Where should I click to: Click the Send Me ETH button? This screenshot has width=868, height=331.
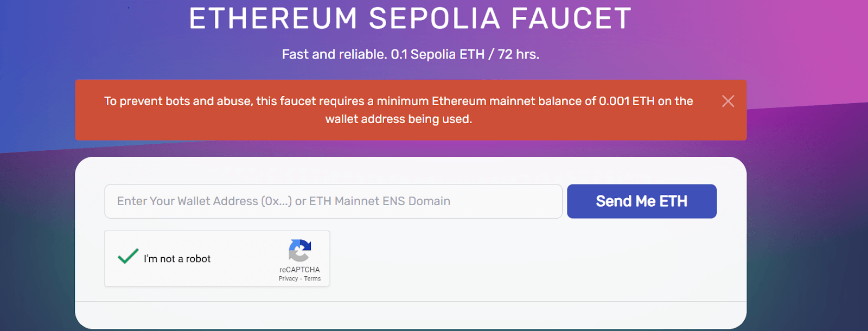tap(641, 201)
